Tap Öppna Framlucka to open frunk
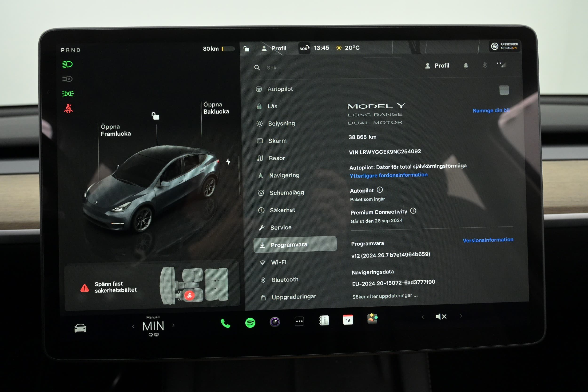Viewport: 588px width, 392px height. 116,130
